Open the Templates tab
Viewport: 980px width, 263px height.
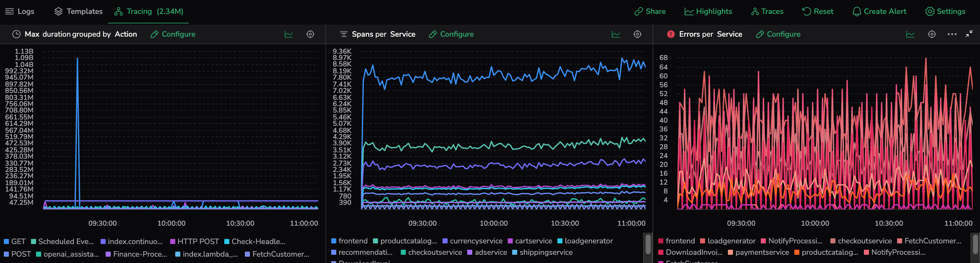tap(78, 11)
